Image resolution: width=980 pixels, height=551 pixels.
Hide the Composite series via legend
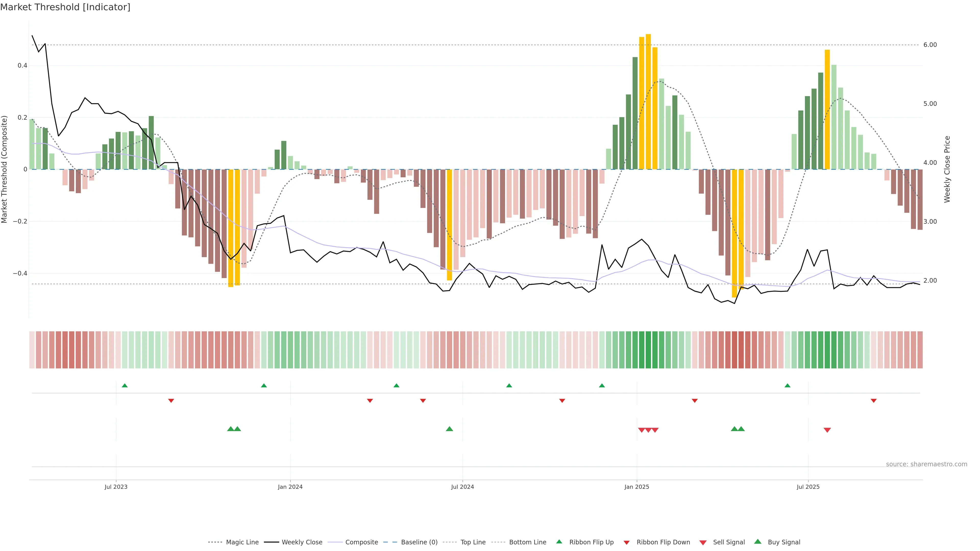click(x=361, y=542)
